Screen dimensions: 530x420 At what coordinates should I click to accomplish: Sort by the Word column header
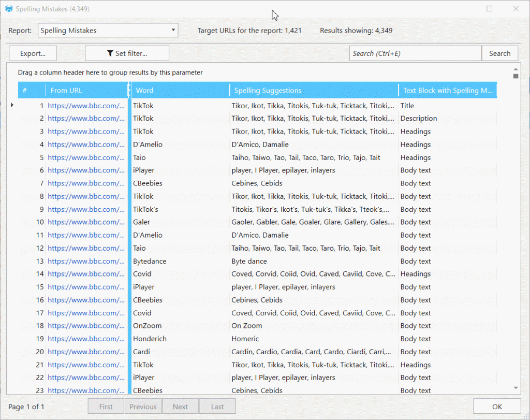180,90
